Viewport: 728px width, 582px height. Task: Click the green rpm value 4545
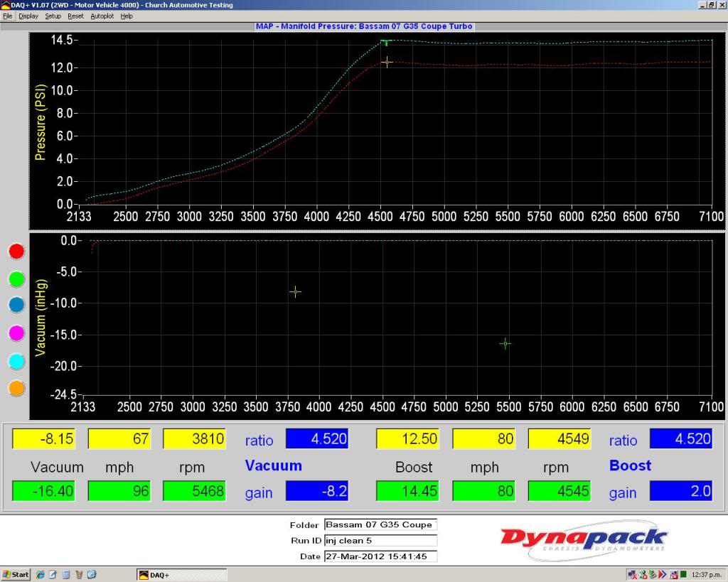coord(560,491)
